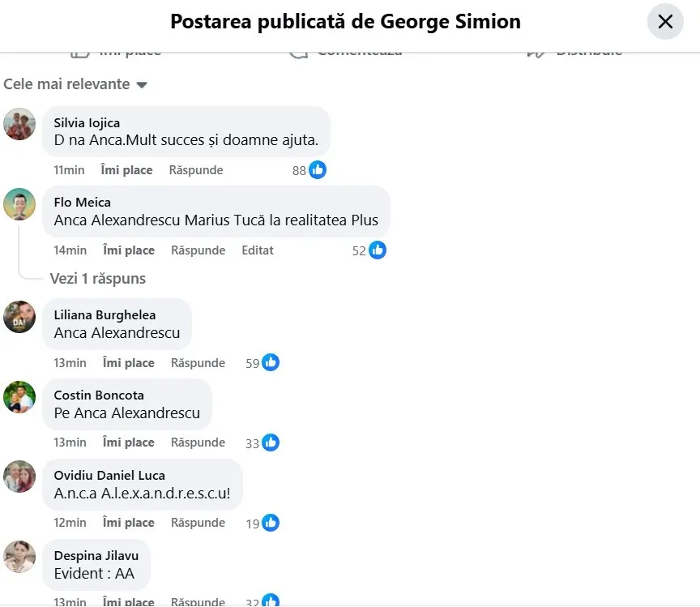Expand replies via Vezi 1 răspuns
This screenshot has width=700, height=607.
click(96, 278)
